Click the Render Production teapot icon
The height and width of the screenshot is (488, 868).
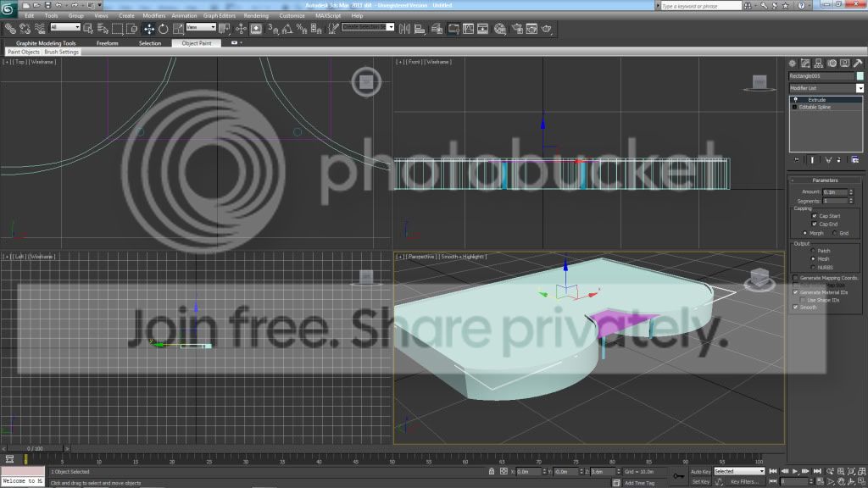[x=547, y=29]
